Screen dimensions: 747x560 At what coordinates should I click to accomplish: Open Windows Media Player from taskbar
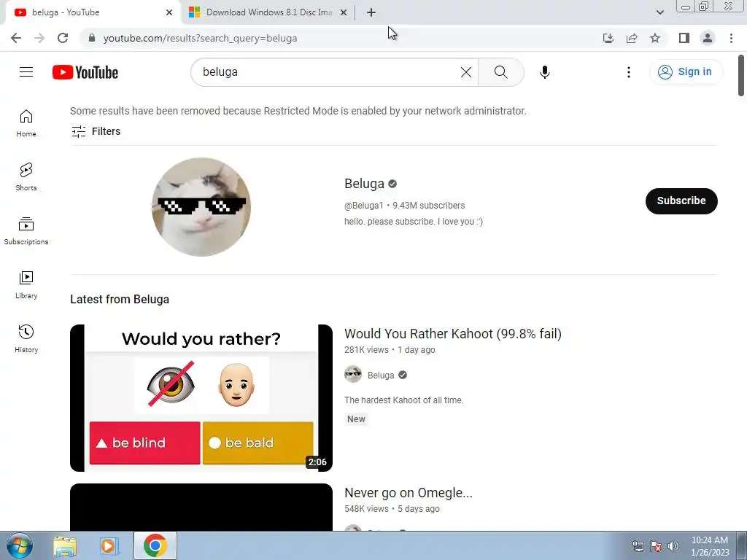tap(109, 546)
